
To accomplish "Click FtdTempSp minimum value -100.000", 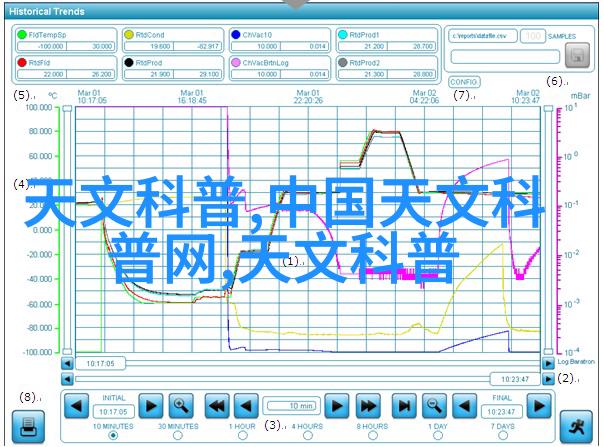I will tap(42, 46).
